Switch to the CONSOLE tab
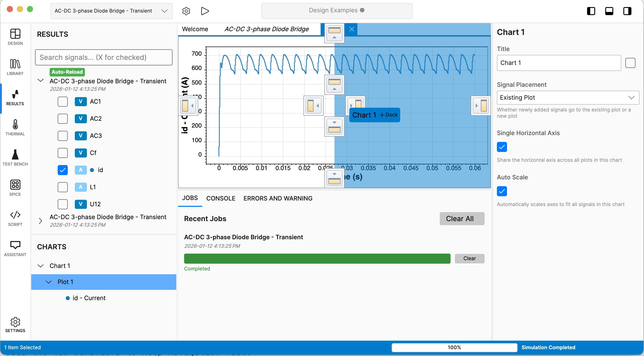The width and height of the screenshot is (644, 356). point(221,198)
